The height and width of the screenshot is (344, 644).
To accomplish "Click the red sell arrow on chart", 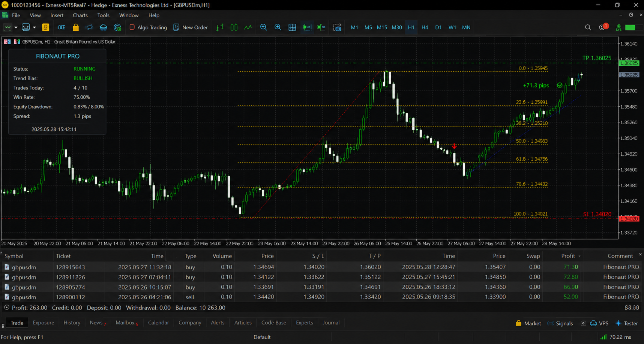I will pos(454,146).
